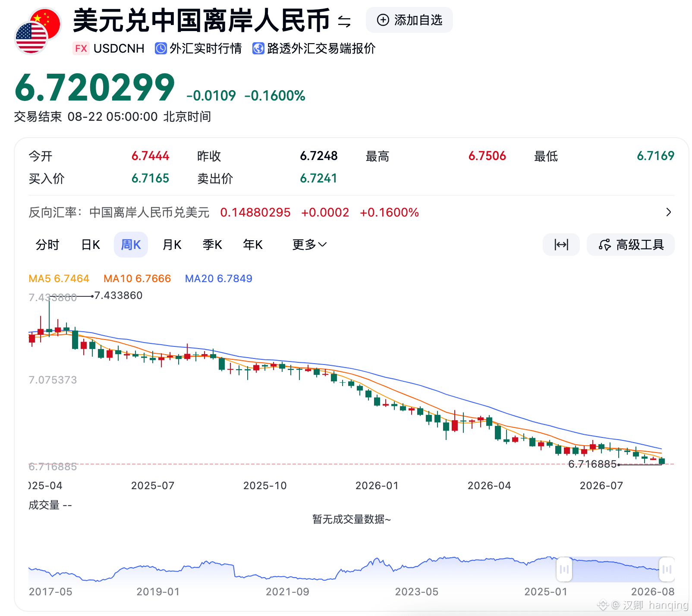Click the clock icon beside 外汇实时行情
The image size is (692, 616).
pyautogui.click(x=161, y=48)
